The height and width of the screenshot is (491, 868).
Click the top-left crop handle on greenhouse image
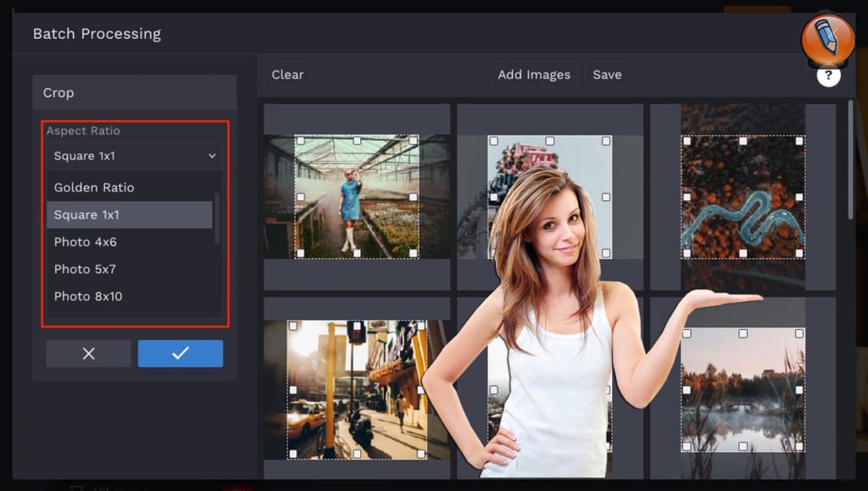coord(301,141)
